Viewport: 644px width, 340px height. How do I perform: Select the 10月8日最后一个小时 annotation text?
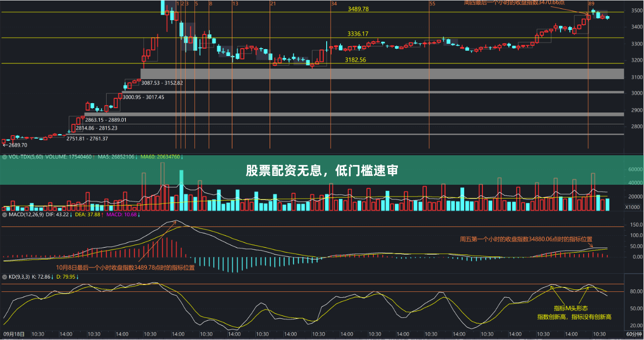[125, 268]
